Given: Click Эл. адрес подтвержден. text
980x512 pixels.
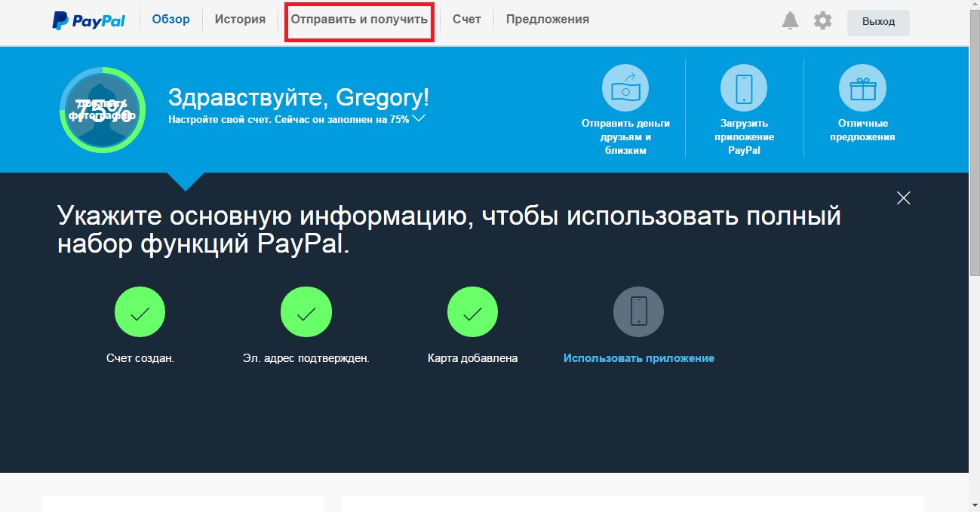Looking at the screenshot, I should point(306,358).
